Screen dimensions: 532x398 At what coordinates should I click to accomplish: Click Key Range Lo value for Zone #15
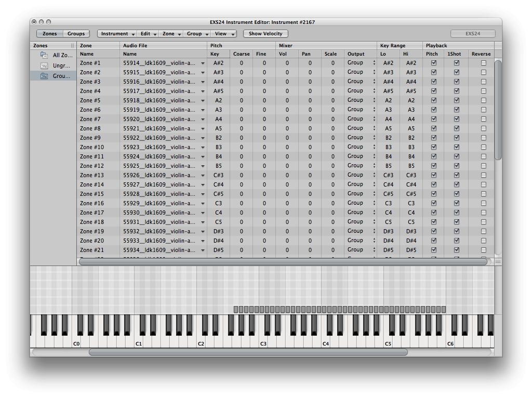click(388, 194)
